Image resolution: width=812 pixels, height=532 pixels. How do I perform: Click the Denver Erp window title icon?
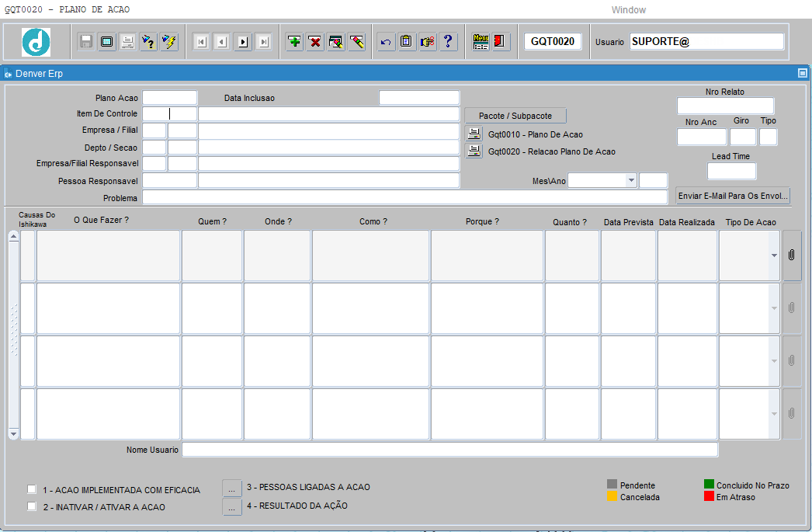click(x=8, y=74)
